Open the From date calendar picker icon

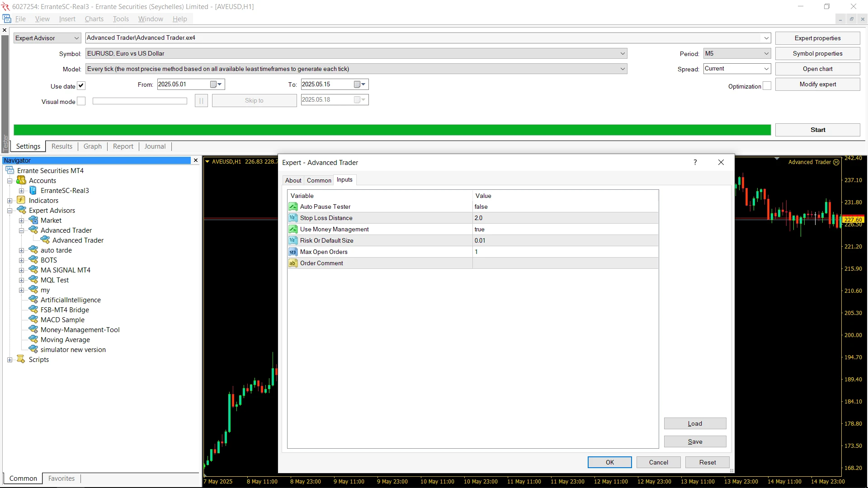(x=214, y=84)
